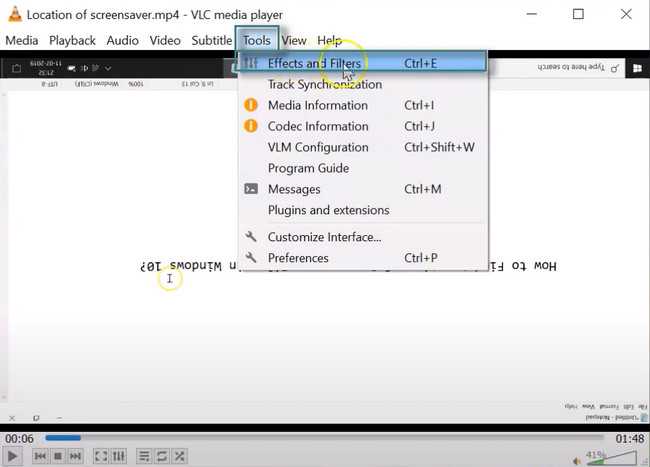Open Media Information
This screenshot has width=650, height=467.
(363, 105)
